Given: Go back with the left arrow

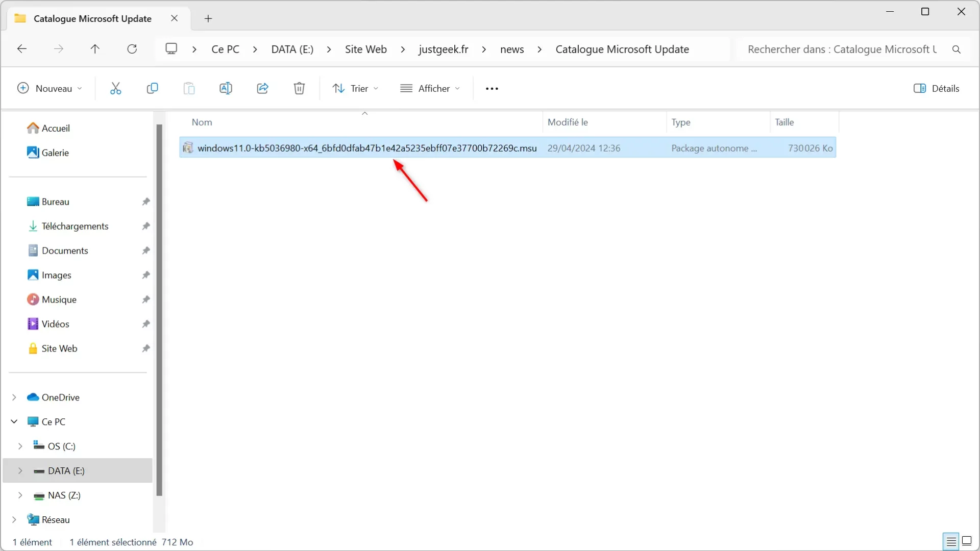Looking at the screenshot, I should (x=22, y=49).
